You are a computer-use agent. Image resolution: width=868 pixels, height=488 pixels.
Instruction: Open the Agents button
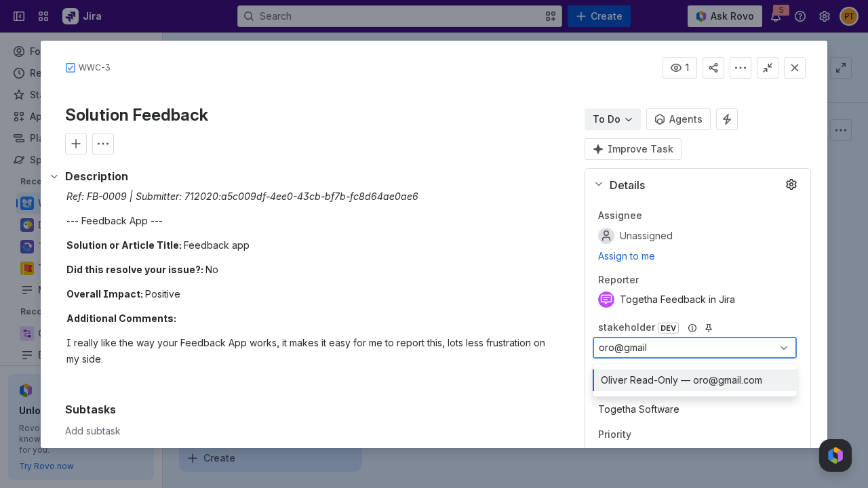(678, 119)
